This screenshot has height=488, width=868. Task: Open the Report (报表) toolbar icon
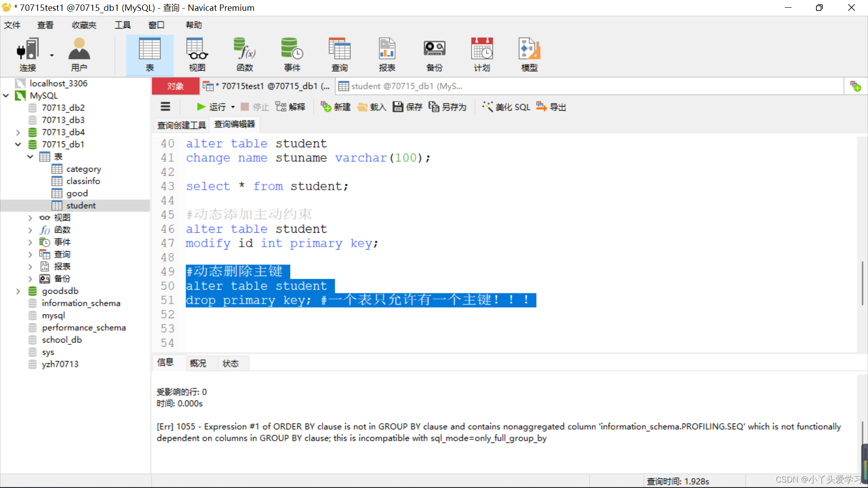(x=387, y=55)
